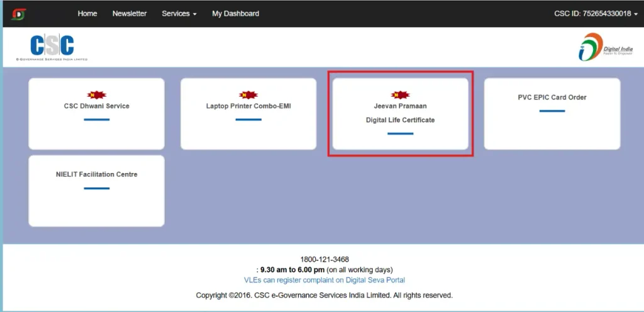Screen dimensions: 644x312
Task: Click the Digital Seva logo icon
Action: point(18,14)
